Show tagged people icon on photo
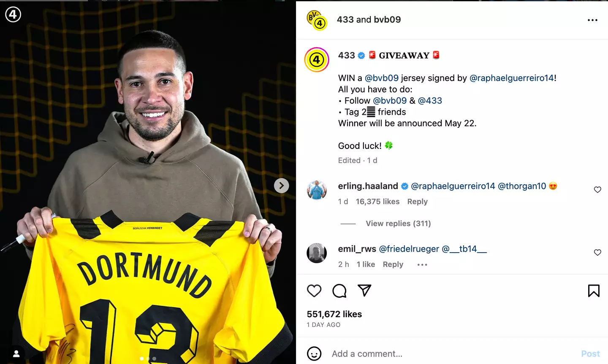This screenshot has width=608, height=364. (x=16, y=353)
